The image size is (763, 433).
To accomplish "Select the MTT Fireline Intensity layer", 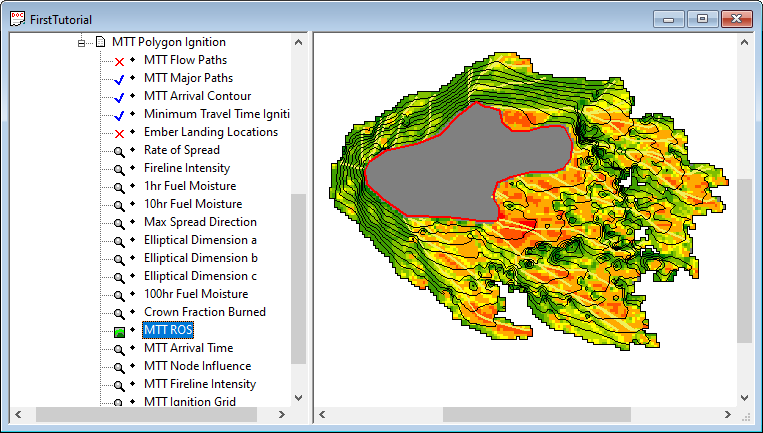I will (200, 384).
